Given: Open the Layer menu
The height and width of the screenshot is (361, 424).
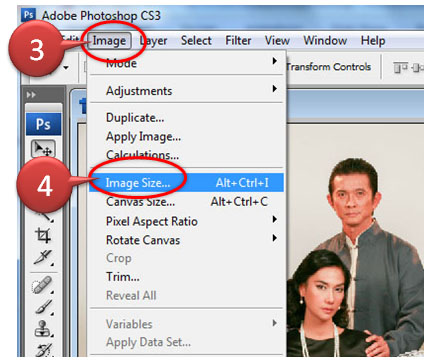Looking at the screenshot, I should click(x=153, y=41).
